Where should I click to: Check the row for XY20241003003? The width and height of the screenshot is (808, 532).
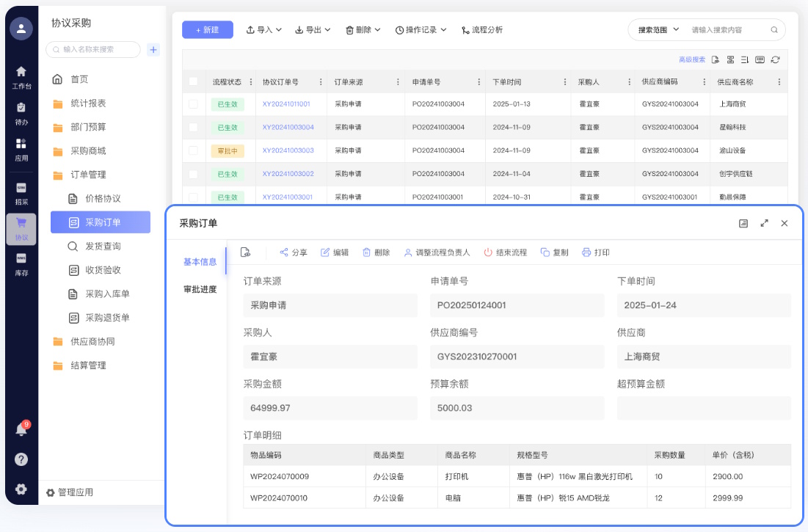click(194, 150)
